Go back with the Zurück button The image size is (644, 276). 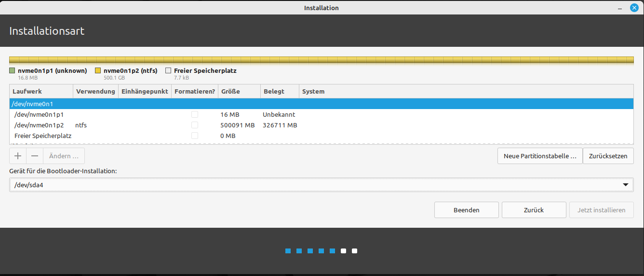tap(534, 210)
